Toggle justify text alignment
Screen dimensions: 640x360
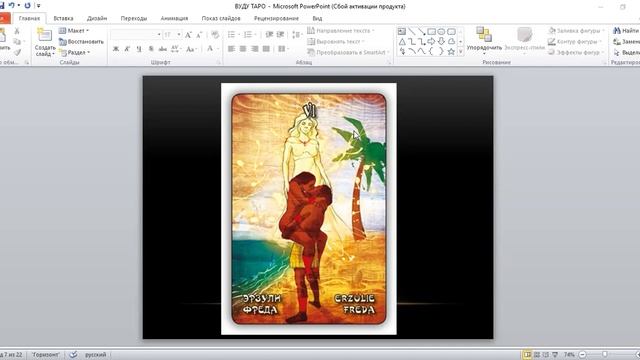click(x=266, y=49)
